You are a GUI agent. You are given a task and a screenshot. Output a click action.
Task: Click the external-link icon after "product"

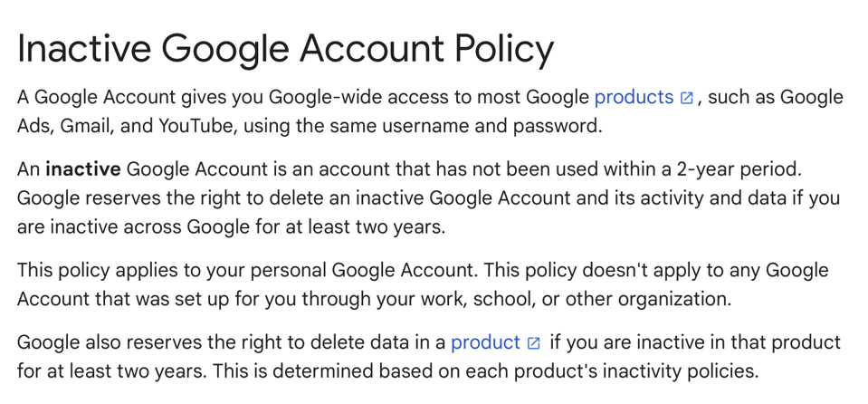[534, 343]
